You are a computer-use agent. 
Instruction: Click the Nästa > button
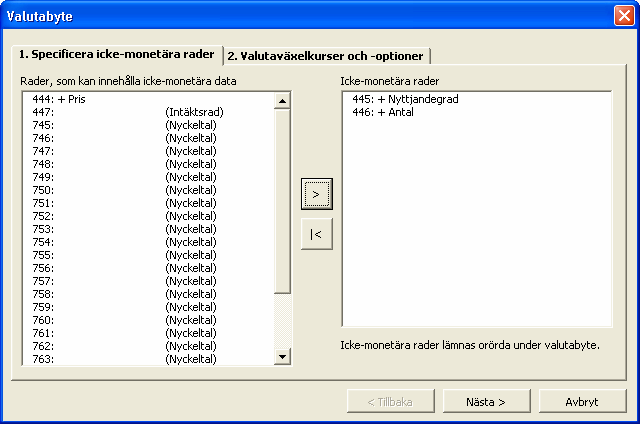[x=486, y=402]
